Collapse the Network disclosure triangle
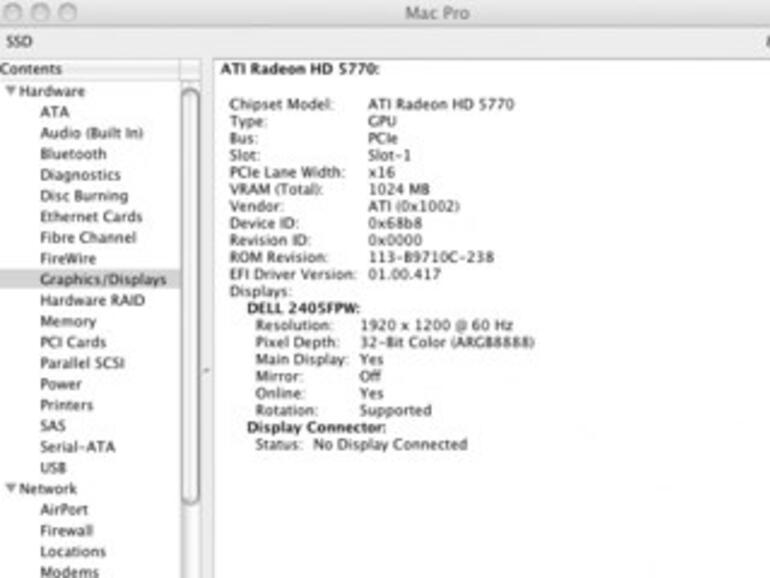770x578 pixels. tap(10, 488)
